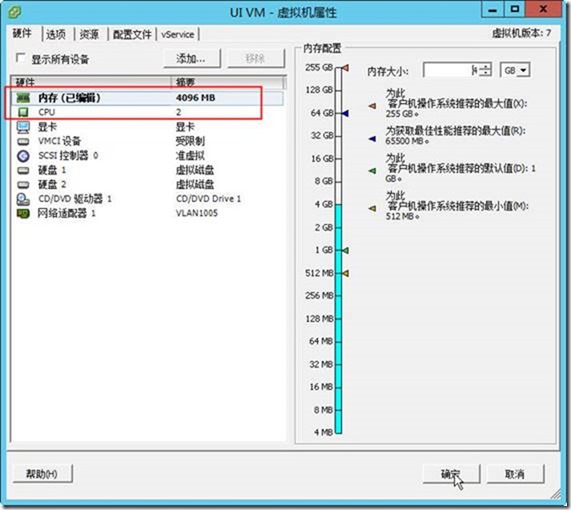Click the 添加... button

click(x=192, y=58)
